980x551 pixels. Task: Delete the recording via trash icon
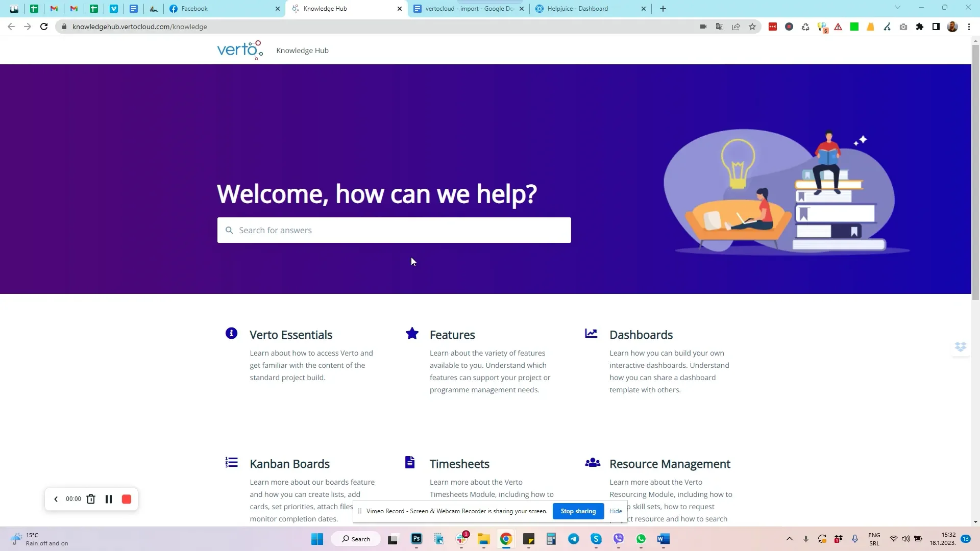(91, 499)
